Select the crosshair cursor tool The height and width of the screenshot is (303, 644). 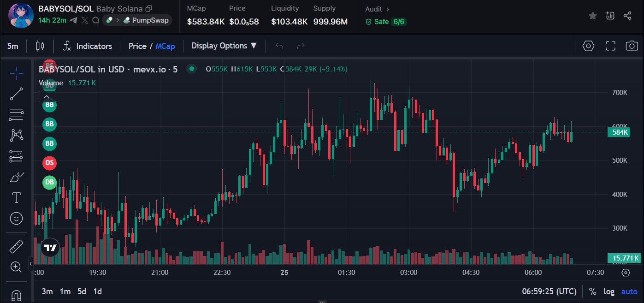click(17, 73)
